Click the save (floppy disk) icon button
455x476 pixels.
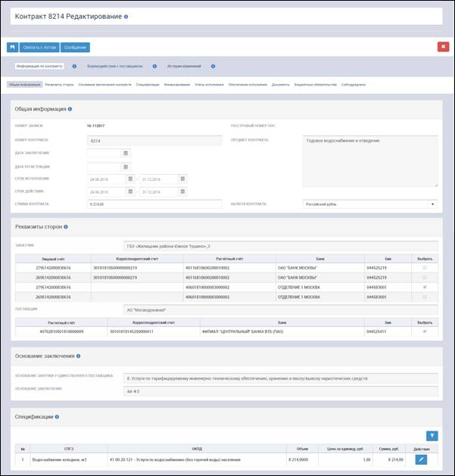pos(12,47)
